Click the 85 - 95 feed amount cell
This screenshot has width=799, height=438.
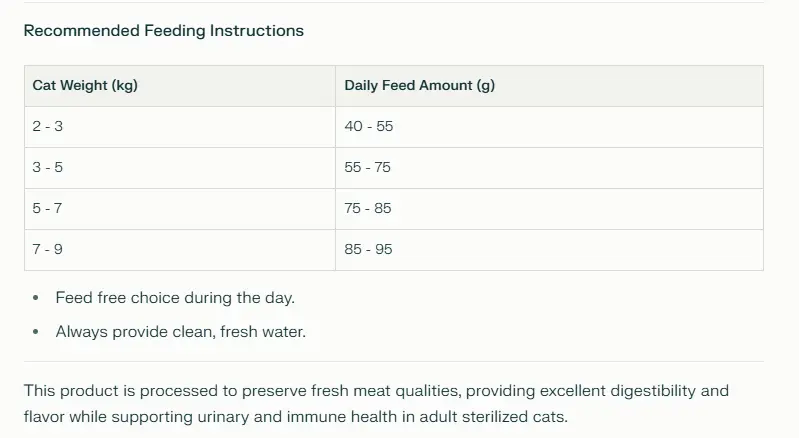click(x=549, y=250)
